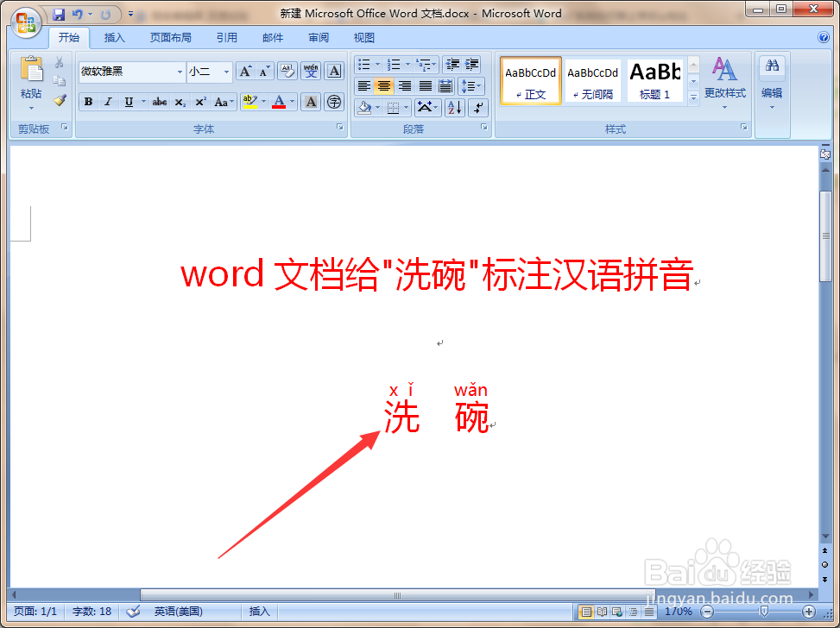Open the Pinyin phonetic guide tool
This screenshot has width=840, height=628.
[x=310, y=71]
